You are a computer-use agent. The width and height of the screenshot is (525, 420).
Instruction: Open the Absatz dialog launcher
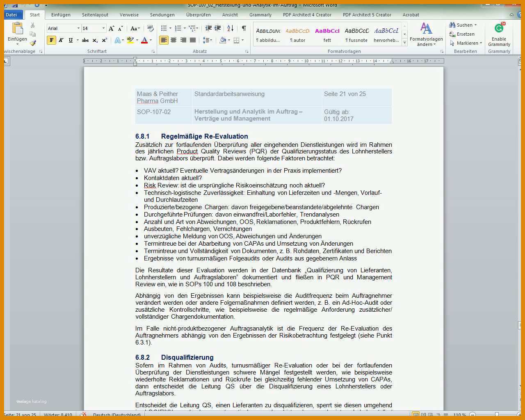point(247,52)
